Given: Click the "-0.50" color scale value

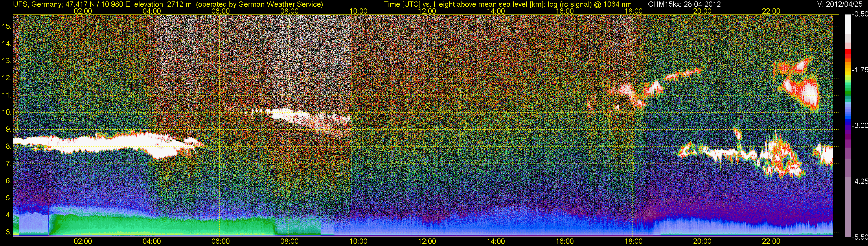Looking at the screenshot, I should click(x=860, y=14).
